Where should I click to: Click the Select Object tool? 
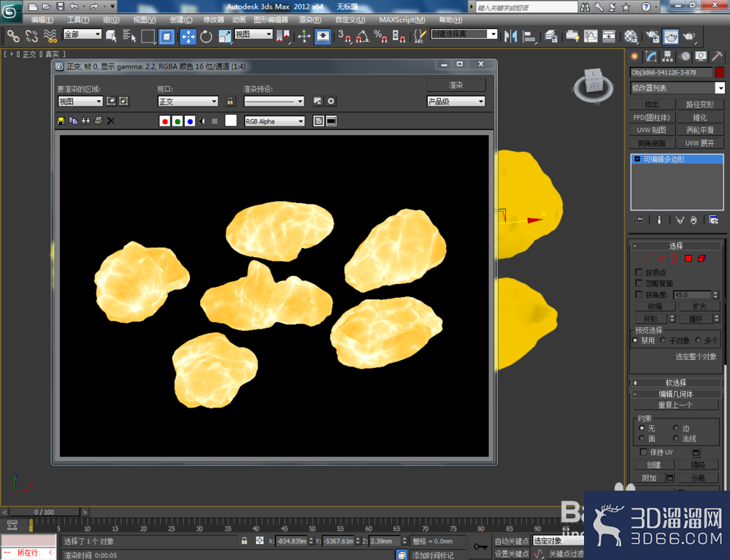(111, 37)
